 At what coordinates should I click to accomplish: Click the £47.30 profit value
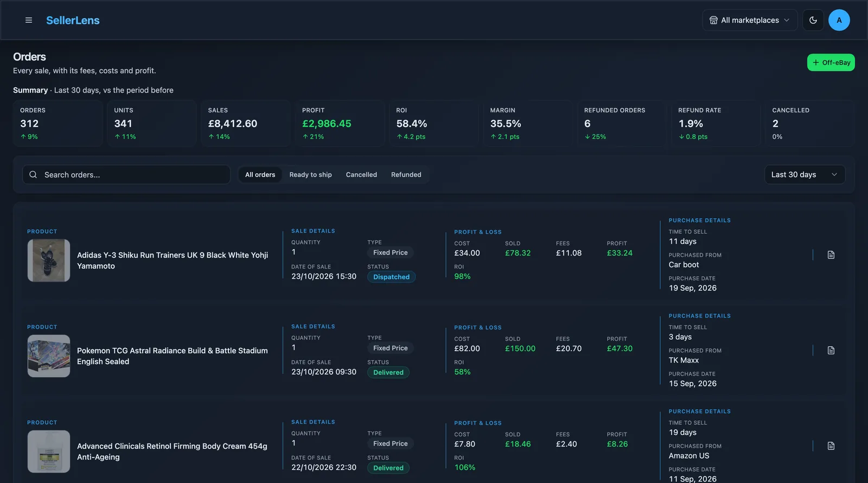pos(620,348)
